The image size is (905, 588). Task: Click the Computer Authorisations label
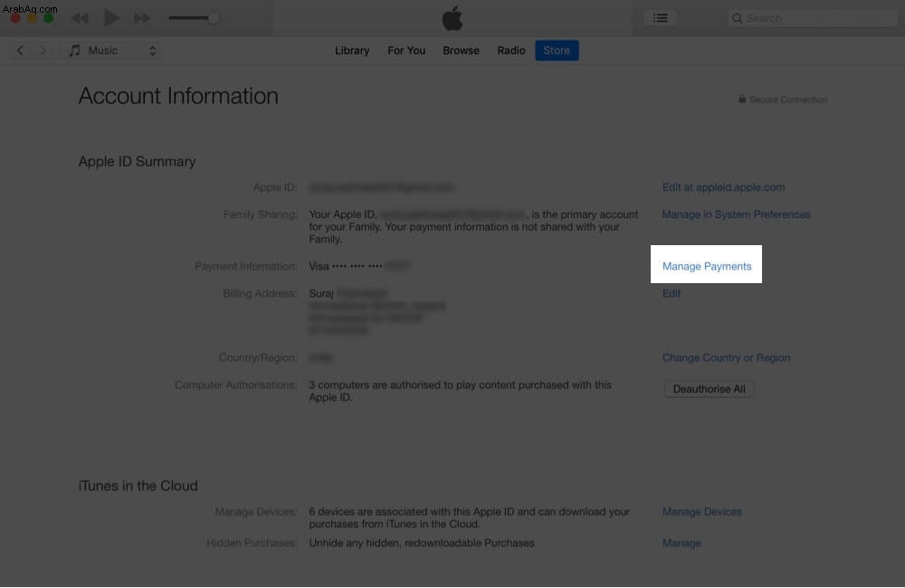pyautogui.click(x=235, y=384)
